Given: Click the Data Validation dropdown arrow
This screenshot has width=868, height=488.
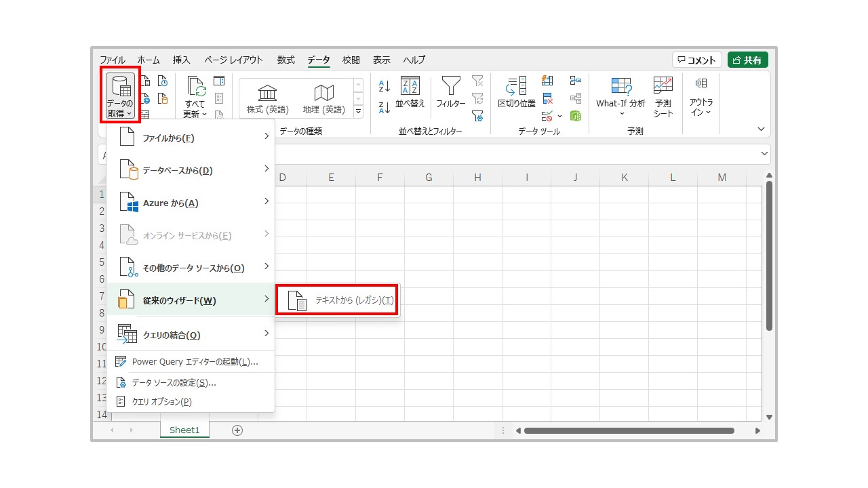Looking at the screenshot, I should [x=560, y=116].
